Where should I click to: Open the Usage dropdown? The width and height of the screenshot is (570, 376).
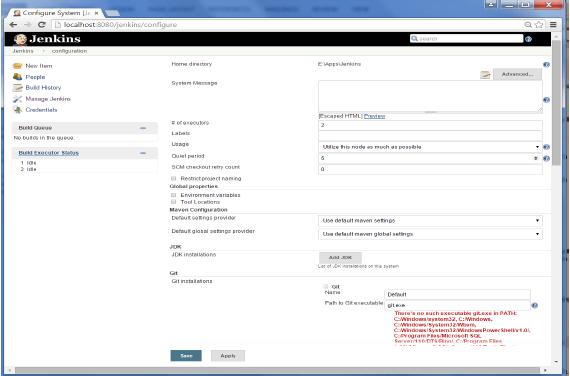point(430,147)
